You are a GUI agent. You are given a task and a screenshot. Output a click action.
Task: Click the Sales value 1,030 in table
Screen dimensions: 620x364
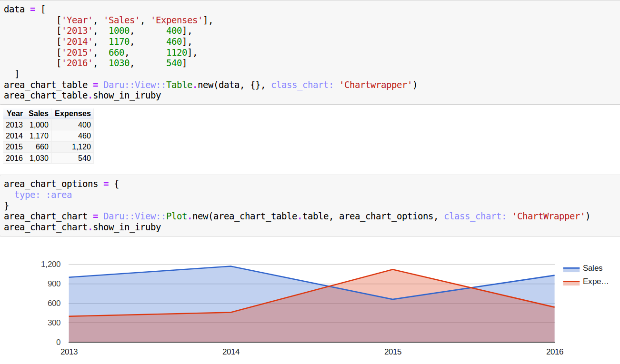(x=39, y=158)
